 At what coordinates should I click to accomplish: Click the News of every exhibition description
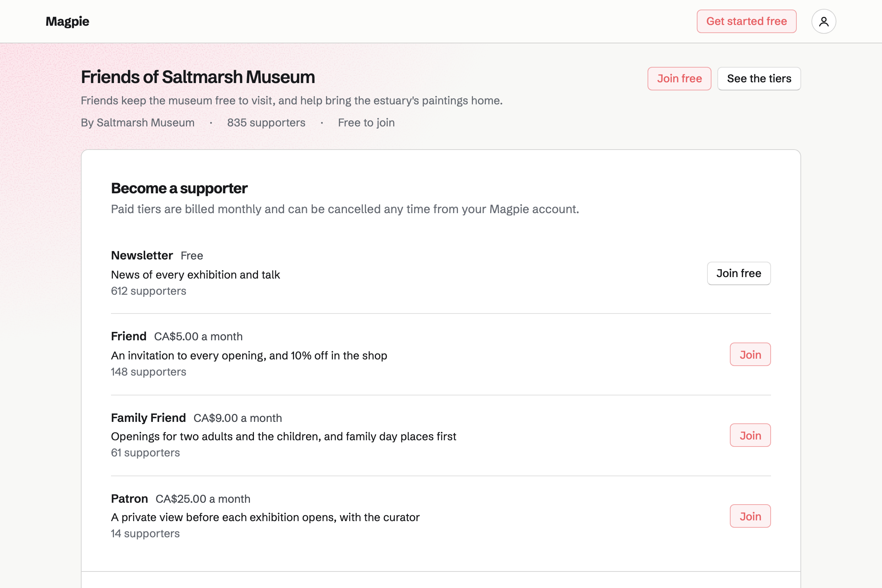[196, 275]
